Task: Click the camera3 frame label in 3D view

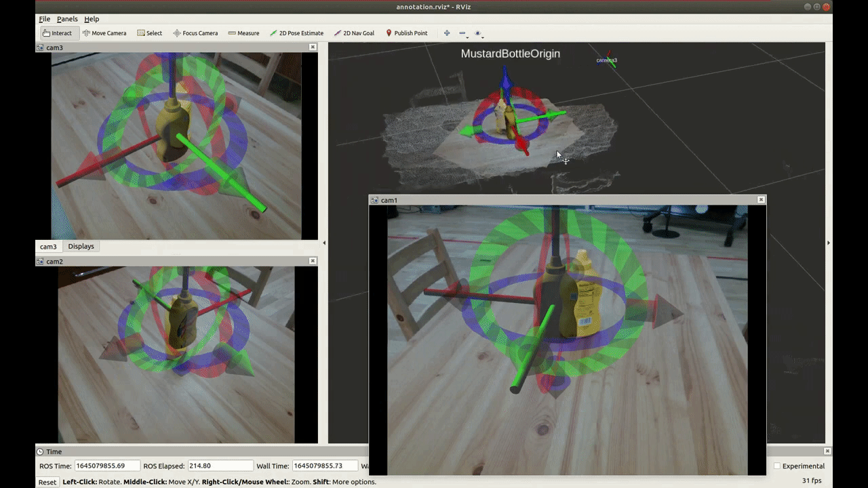Action: point(607,60)
